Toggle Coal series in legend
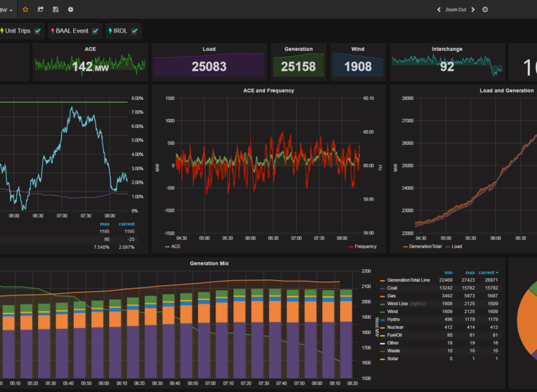 click(x=392, y=288)
